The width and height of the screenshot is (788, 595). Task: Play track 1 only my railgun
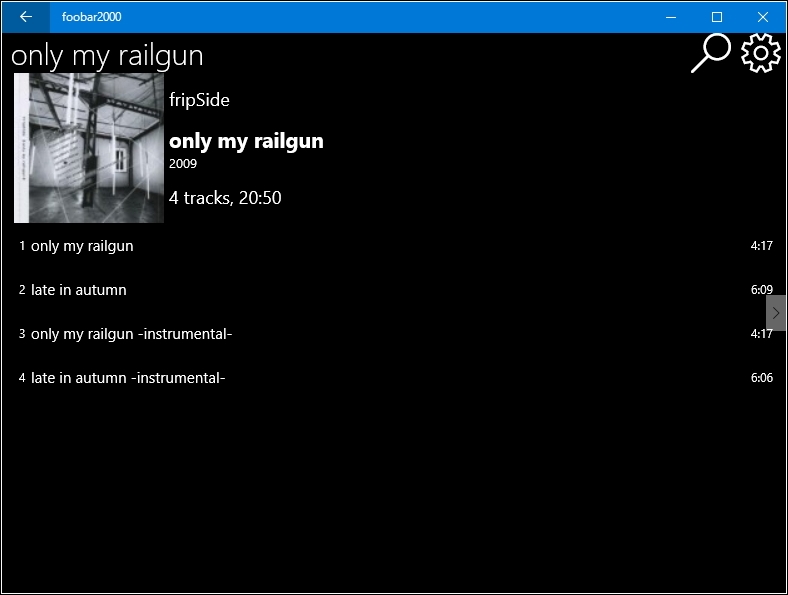(x=396, y=246)
